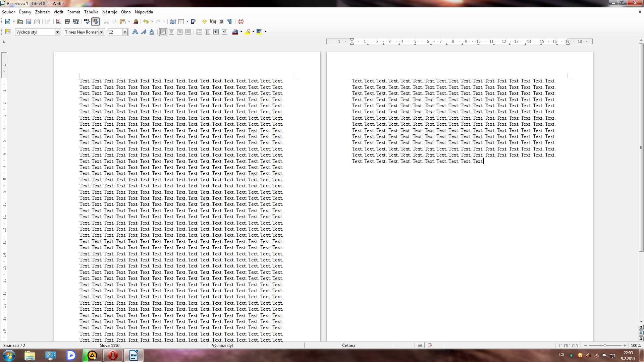
Task: Open the Formát menu
Action: 73,12
